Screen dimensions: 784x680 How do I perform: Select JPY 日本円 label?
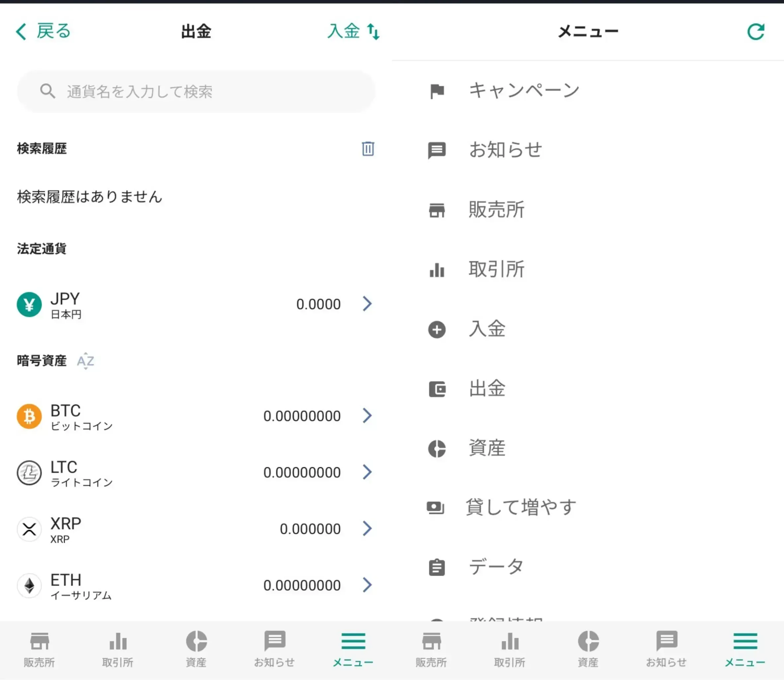(66, 305)
